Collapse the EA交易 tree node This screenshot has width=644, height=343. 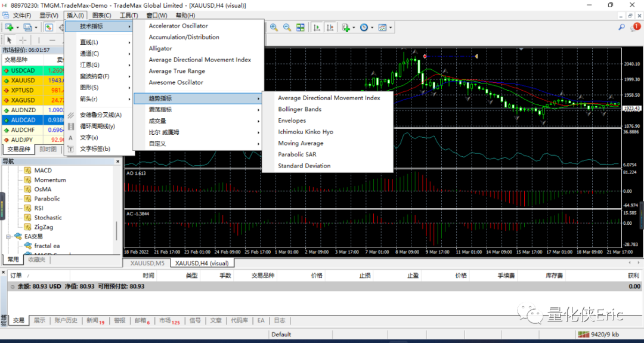pyautogui.click(x=8, y=237)
